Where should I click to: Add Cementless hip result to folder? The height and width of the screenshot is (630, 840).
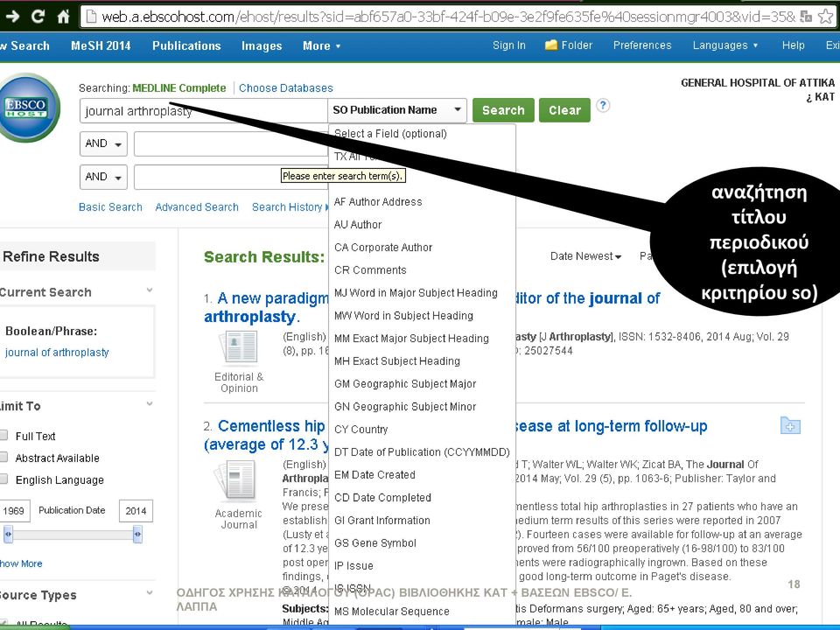[x=790, y=425]
